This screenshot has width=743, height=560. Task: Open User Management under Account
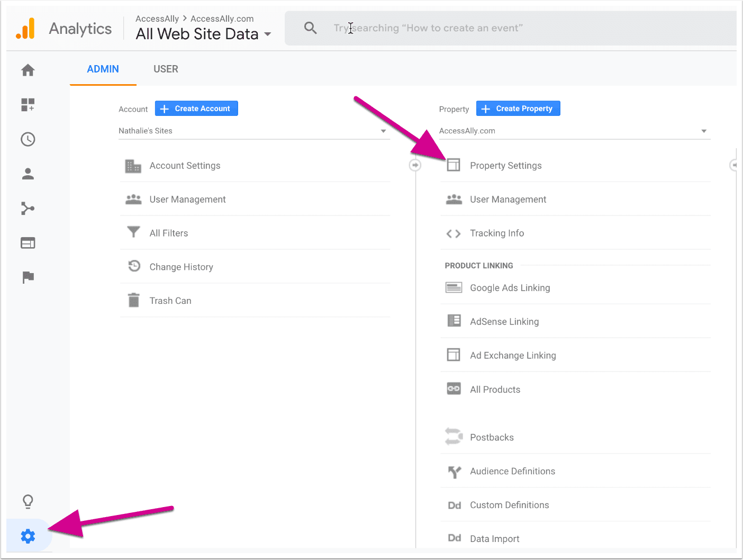(x=188, y=200)
